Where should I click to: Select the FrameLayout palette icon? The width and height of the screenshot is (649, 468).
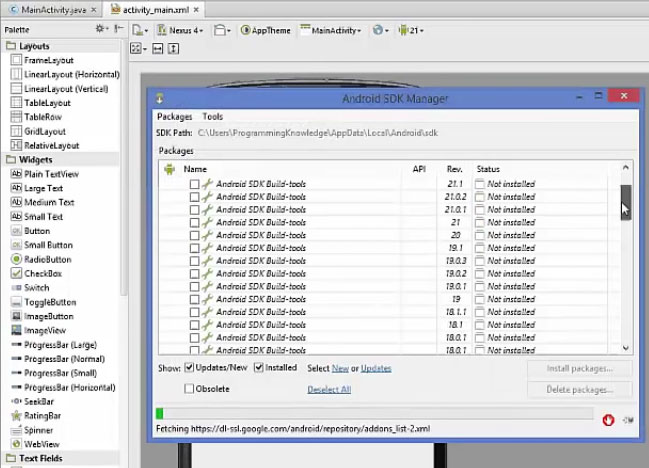click(x=16, y=60)
